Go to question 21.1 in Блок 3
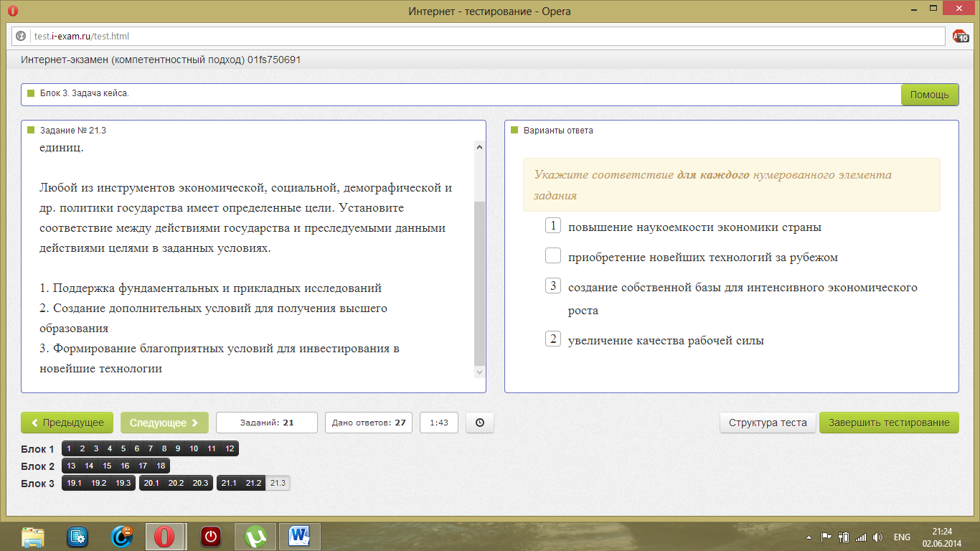 [229, 483]
